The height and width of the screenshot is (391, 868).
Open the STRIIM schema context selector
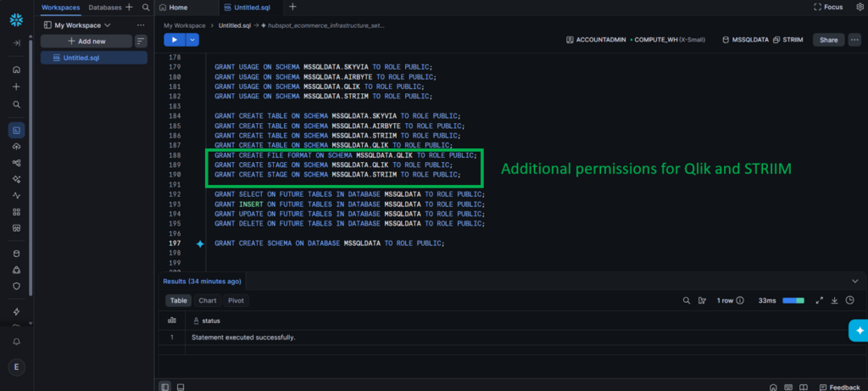787,40
